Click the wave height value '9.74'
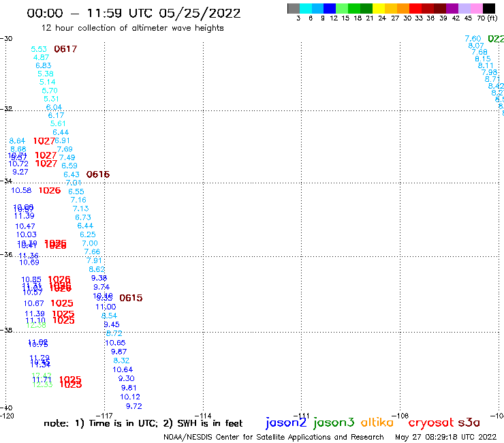This screenshot has width=504, height=443. (x=101, y=287)
